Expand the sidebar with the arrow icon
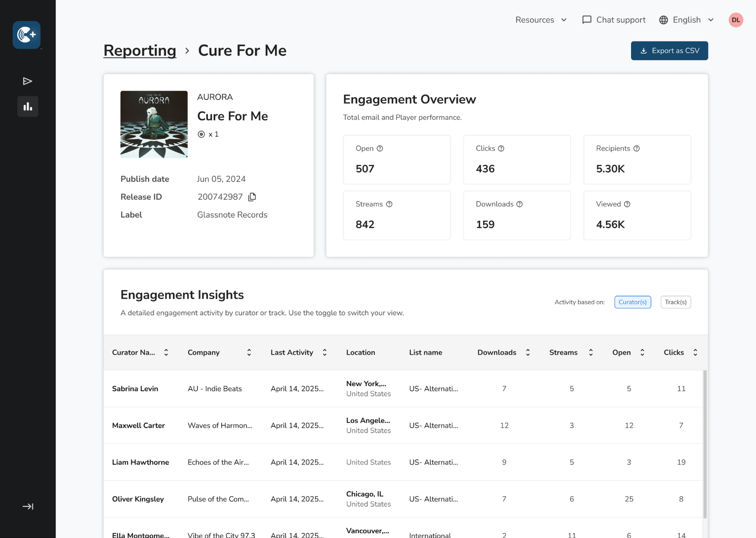 (28, 506)
